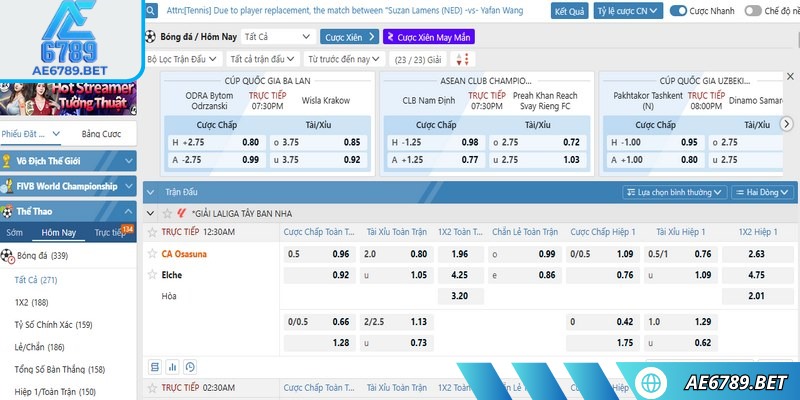Expand Vô Địch Thế Giới section
Screen dimensions: 800x400
click(x=68, y=161)
